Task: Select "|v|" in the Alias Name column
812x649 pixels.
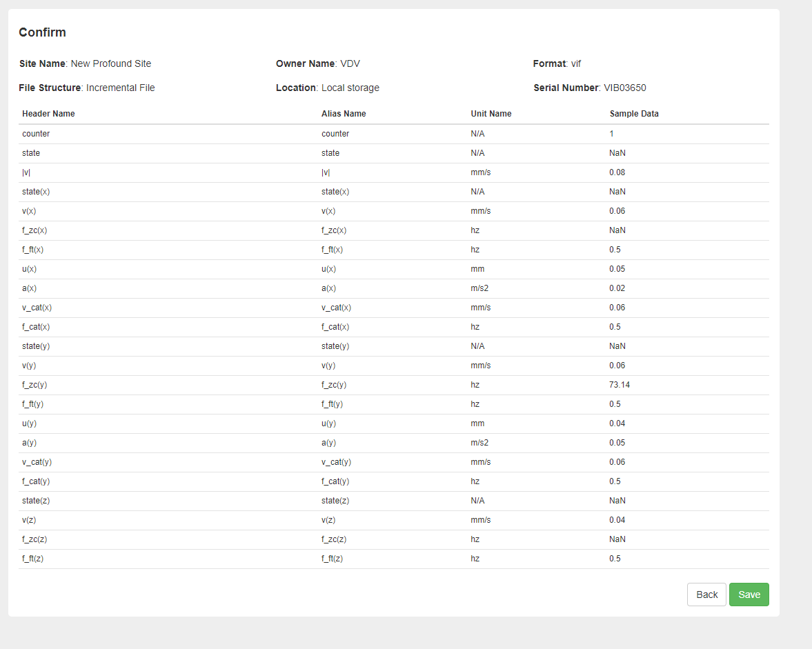Action: coord(326,172)
